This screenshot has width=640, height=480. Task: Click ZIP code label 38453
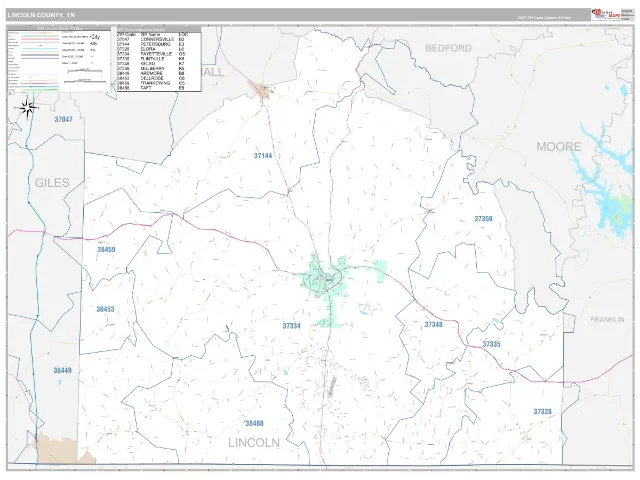pos(105,309)
